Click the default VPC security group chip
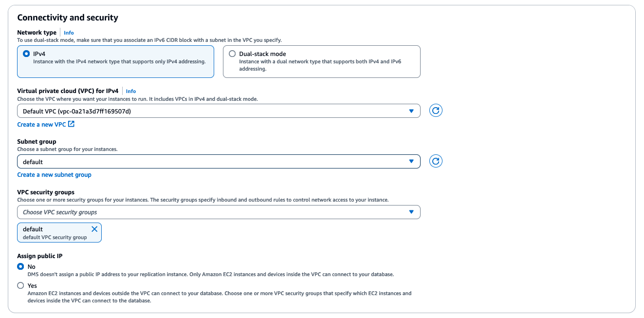The image size is (644, 318). click(54, 233)
